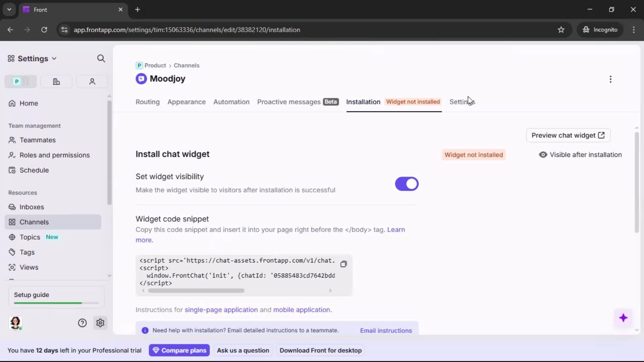Open the gear settings icon near setup guide
This screenshot has width=644, height=362.
(x=100, y=323)
